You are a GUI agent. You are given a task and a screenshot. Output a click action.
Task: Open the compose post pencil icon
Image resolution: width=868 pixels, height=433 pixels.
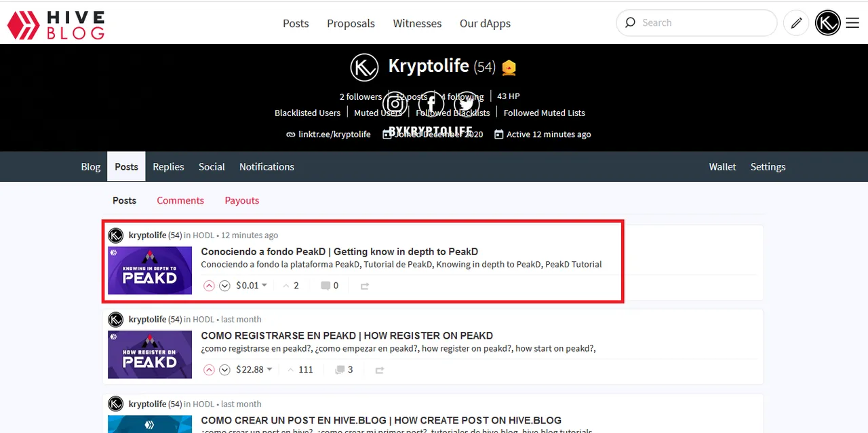796,23
